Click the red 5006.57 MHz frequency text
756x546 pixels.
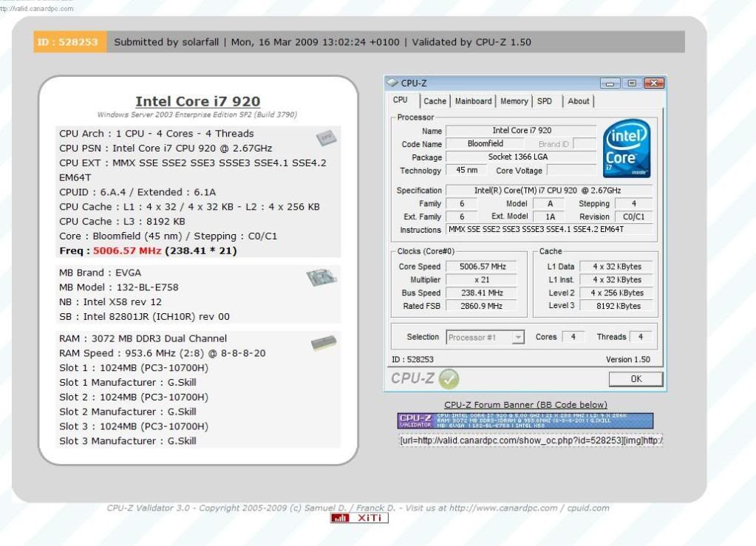tap(127, 250)
